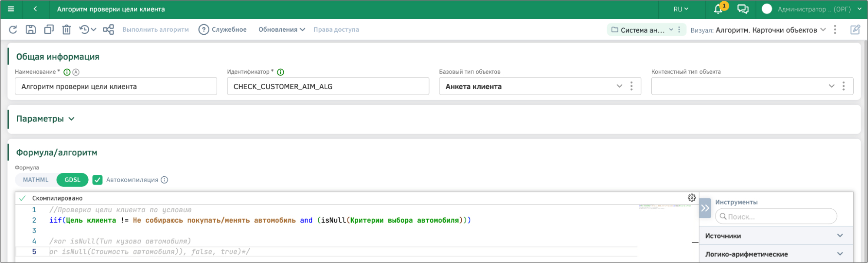Viewport: 868px width, 263px height.
Task: Collapse the Инструменты panel with double arrow
Action: click(705, 208)
